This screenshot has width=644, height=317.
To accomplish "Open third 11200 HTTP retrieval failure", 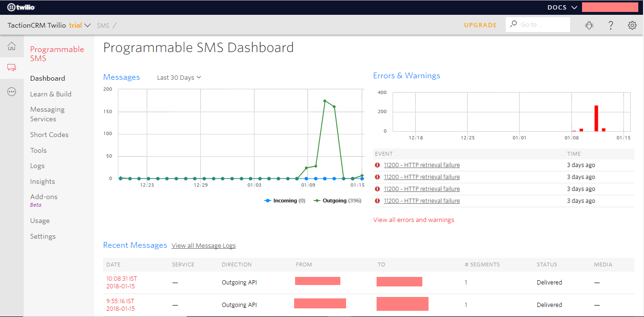I will pyautogui.click(x=422, y=189).
